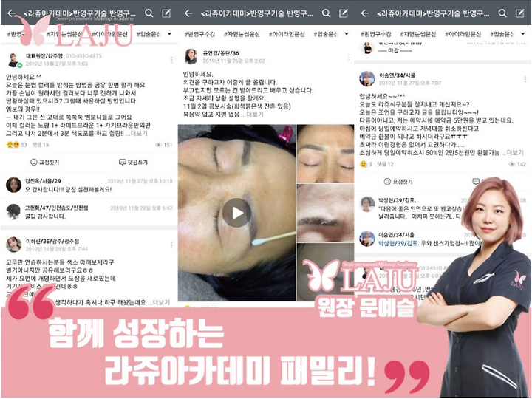Tap 댓글쓰기 under 대표원장's post

[x=133, y=162]
